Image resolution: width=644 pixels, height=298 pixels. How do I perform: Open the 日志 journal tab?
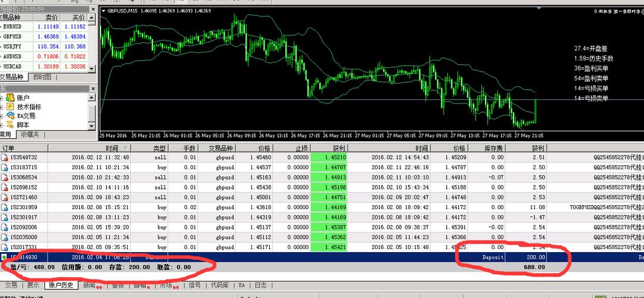pyautogui.click(x=260, y=285)
